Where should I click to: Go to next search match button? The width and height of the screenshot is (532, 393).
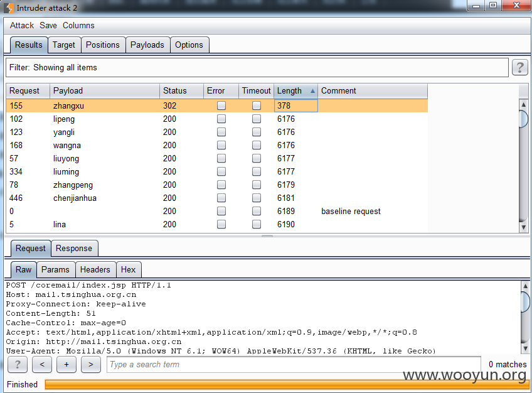click(90, 365)
